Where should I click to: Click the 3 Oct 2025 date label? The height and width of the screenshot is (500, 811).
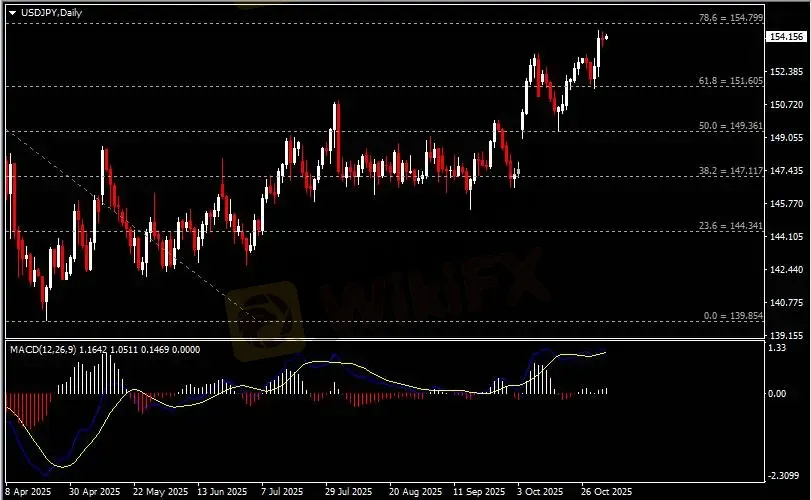click(540, 492)
